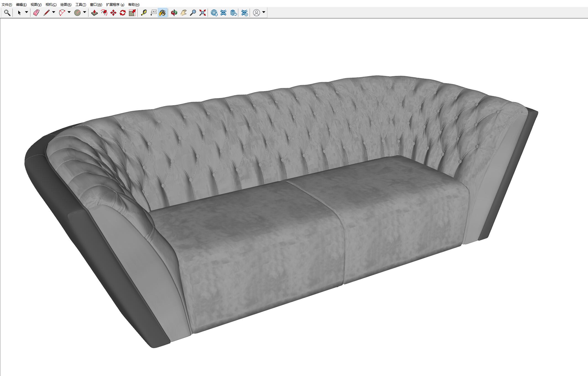Select the Eraser tool

pyautogui.click(x=36, y=13)
